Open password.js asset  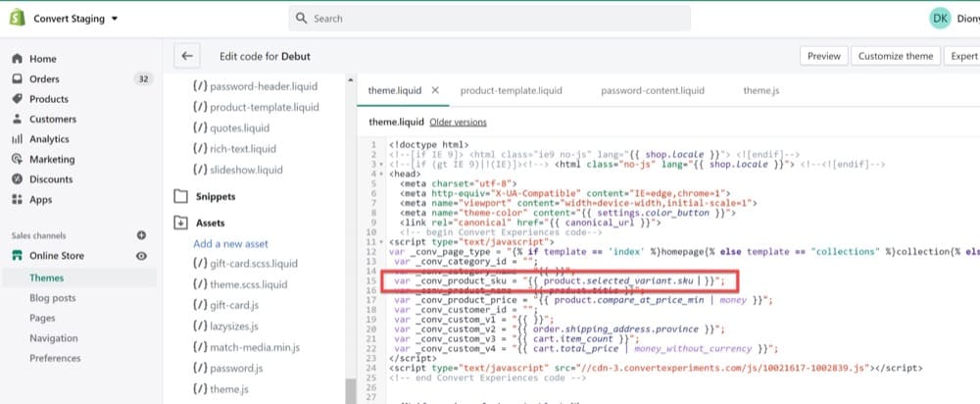click(x=227, y=368)
